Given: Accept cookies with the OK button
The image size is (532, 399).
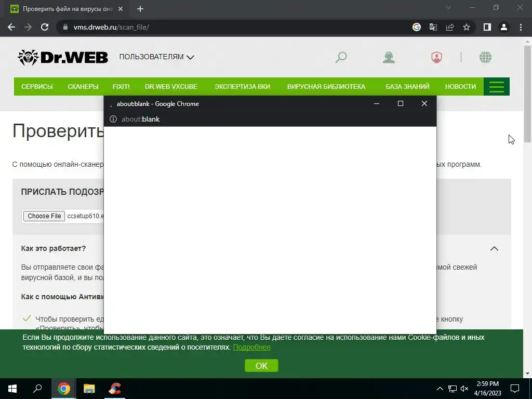Looking at the screenshot, I should point(262,366).
